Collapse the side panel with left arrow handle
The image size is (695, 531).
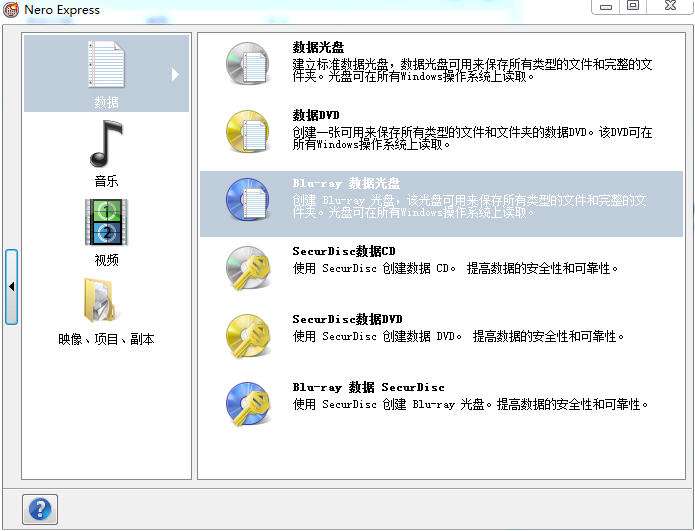pos(12,287)
